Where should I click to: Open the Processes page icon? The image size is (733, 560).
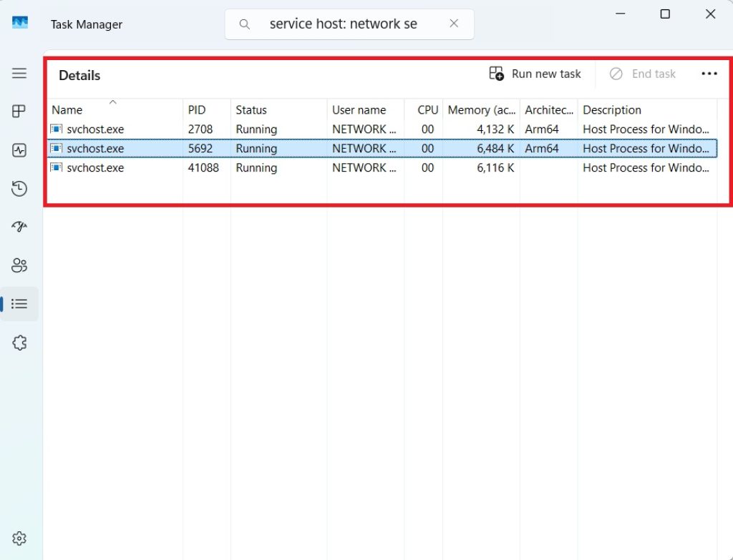[19, 111]
